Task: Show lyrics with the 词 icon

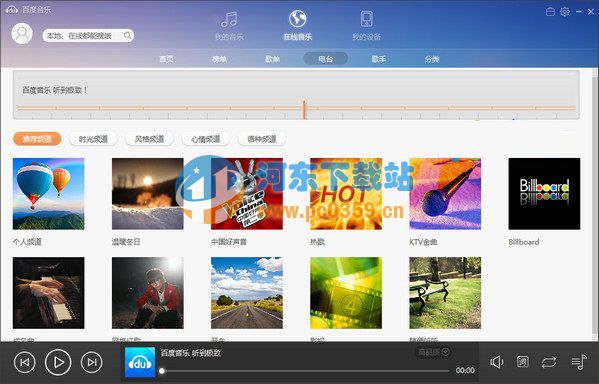Action: tap(523, 361)
